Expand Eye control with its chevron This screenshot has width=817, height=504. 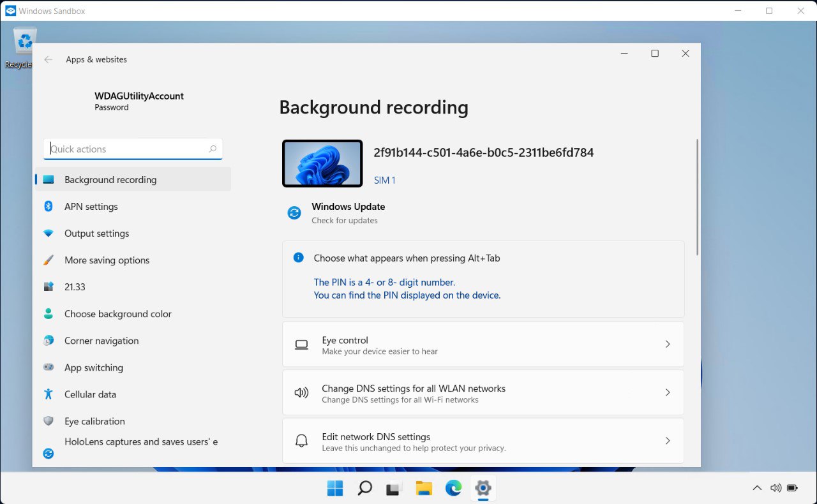pyautogui.click(x=668, y=345)
